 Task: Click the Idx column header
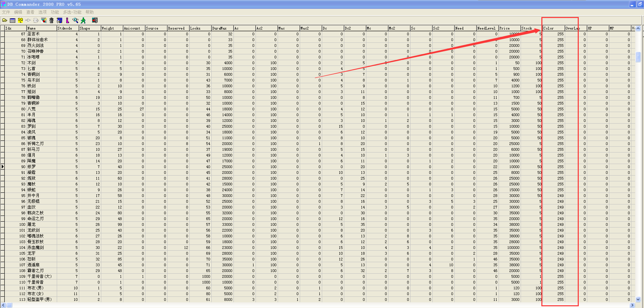(x=16, y=28)
